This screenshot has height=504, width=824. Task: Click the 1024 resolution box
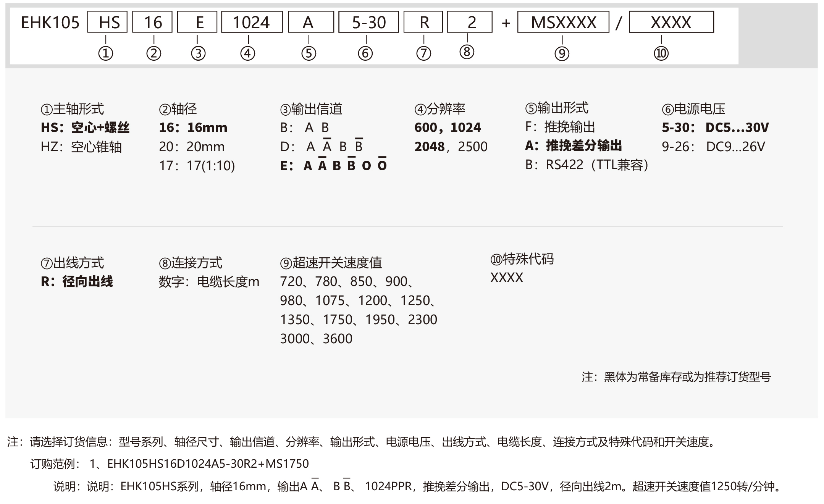252,22
